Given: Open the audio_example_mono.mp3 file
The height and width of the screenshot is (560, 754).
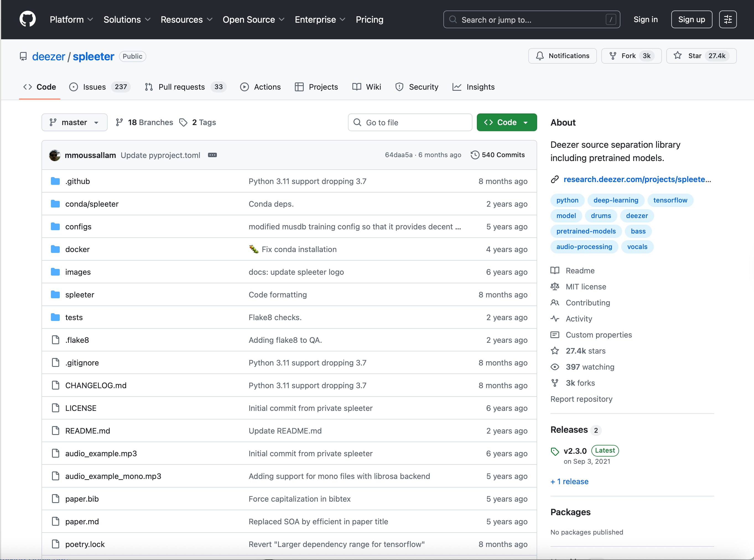Looking at the screenshot, I should point(113,476).
